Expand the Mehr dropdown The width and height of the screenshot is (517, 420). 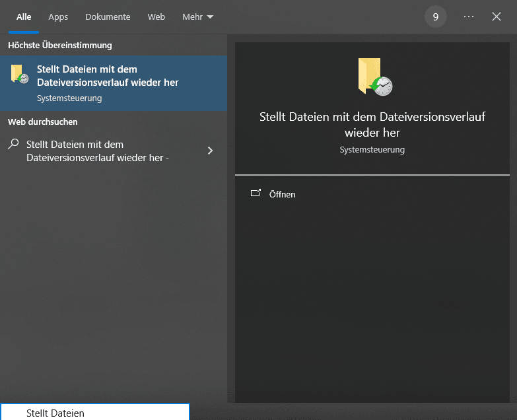198,17
